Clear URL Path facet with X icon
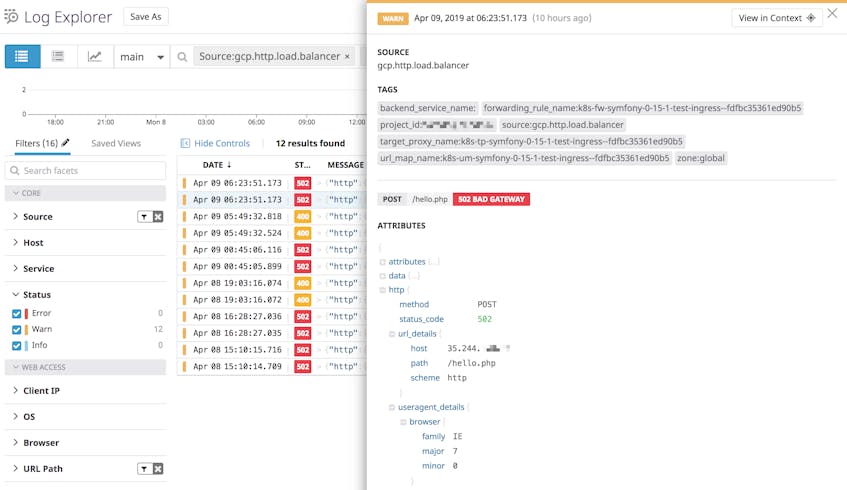The image size is (847, 490). point(158,468)
